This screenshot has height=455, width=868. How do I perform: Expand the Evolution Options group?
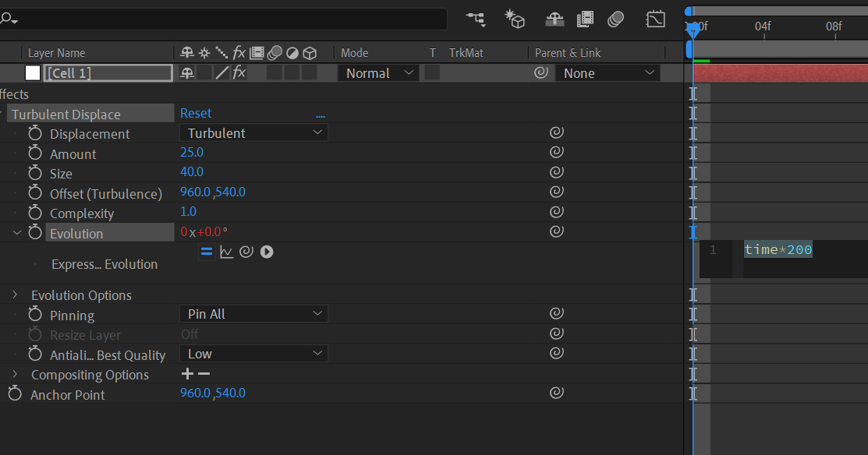pos(15,295)
